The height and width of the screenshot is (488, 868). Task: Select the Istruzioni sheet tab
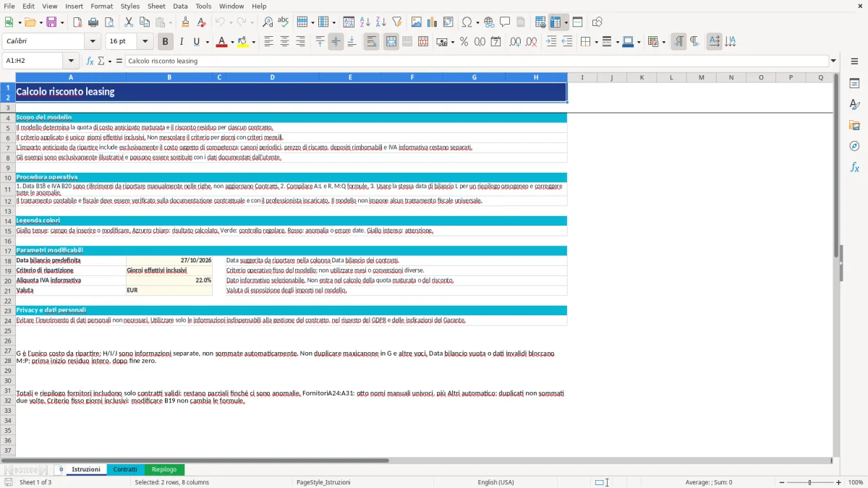coord(86,469)
